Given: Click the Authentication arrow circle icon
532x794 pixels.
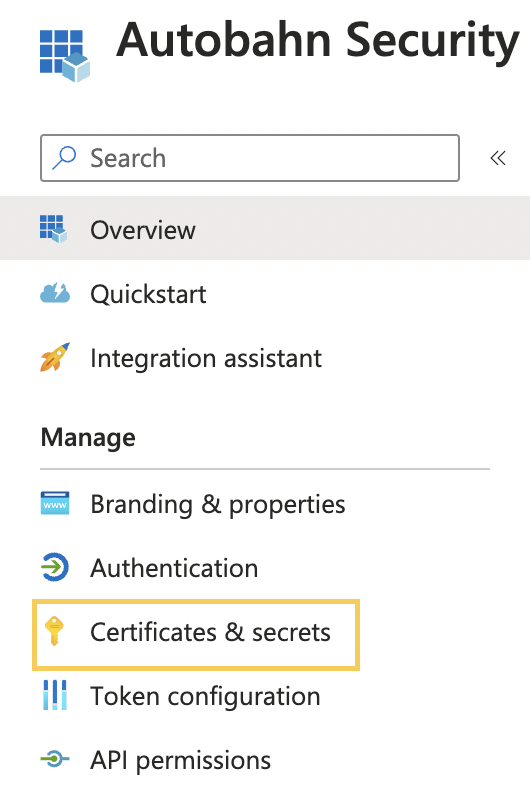Looking at the screenshot, I should point(54,567).
